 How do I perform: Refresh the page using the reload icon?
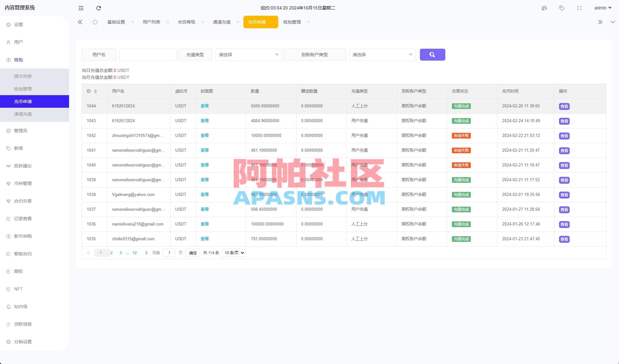pyautogui.click(x=99, y=8)
